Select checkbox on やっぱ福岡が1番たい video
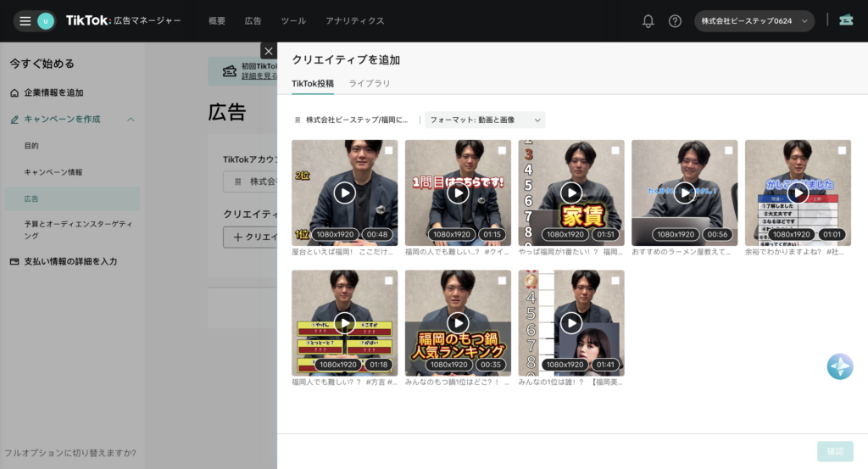This screenshot has height=469, width=868. [615, 150]
